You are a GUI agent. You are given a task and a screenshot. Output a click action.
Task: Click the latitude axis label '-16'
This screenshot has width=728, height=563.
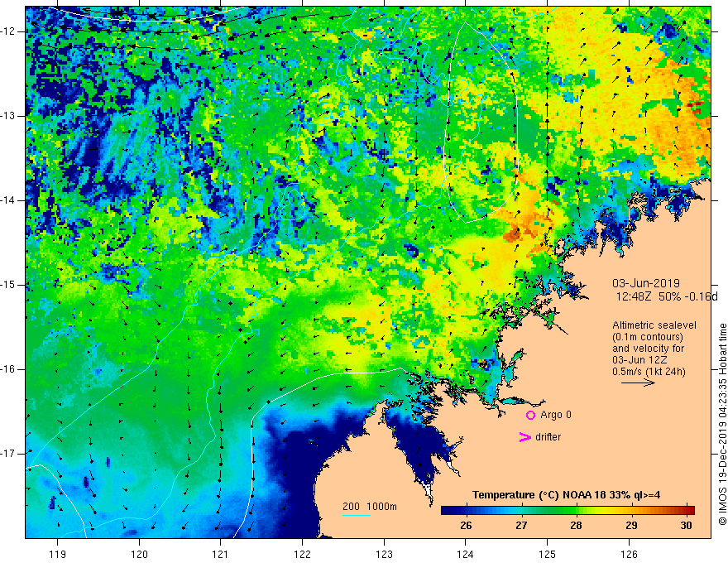coord(9,369)
